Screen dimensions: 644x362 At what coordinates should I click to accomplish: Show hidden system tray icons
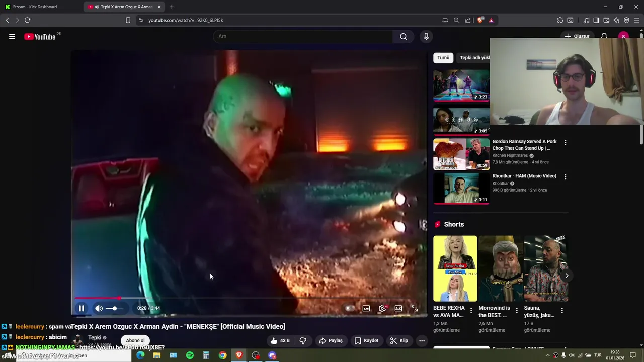548,355
